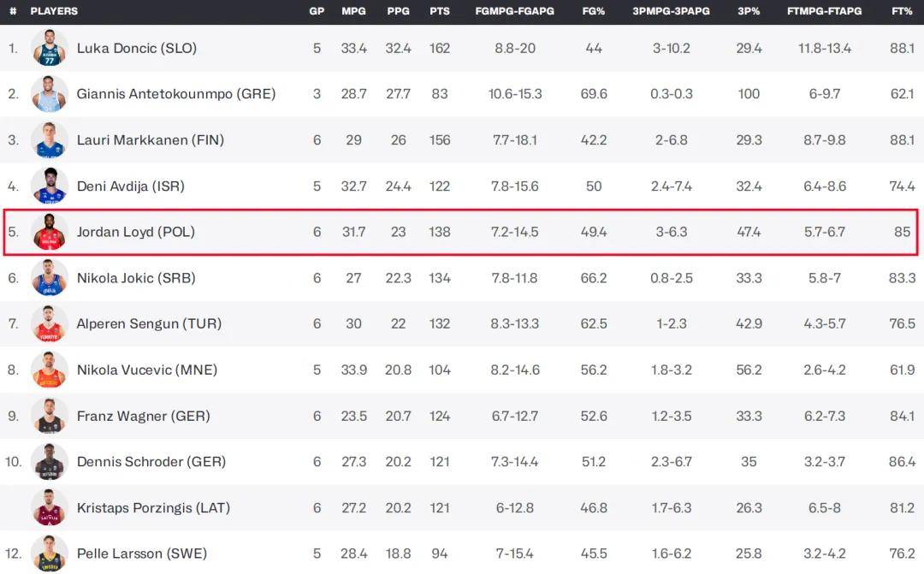
Task: Sort by the FG% column header
Action: 594,11
